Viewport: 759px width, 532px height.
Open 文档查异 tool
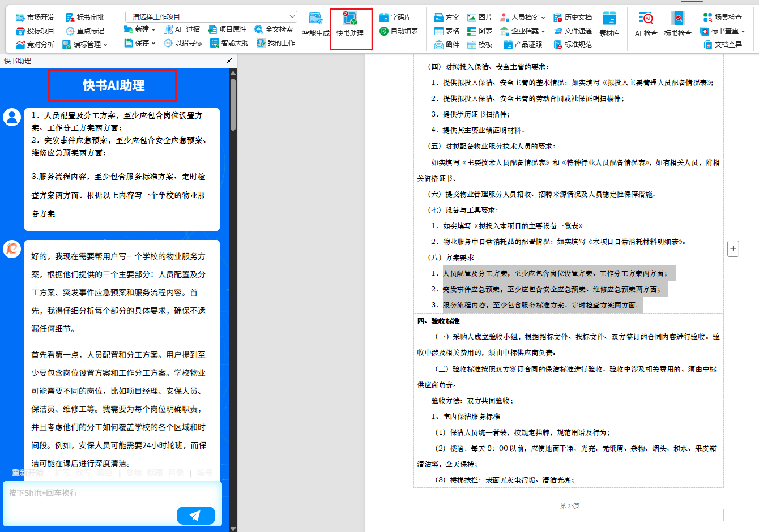[723, 44]
